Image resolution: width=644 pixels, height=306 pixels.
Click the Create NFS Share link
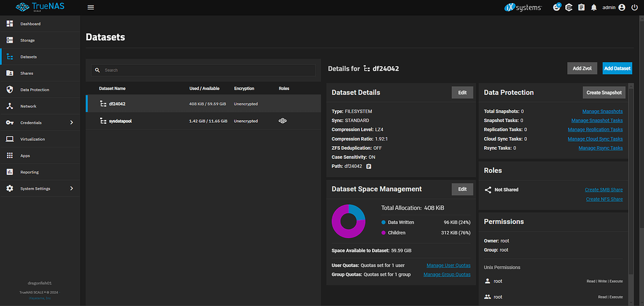point(604,199)
